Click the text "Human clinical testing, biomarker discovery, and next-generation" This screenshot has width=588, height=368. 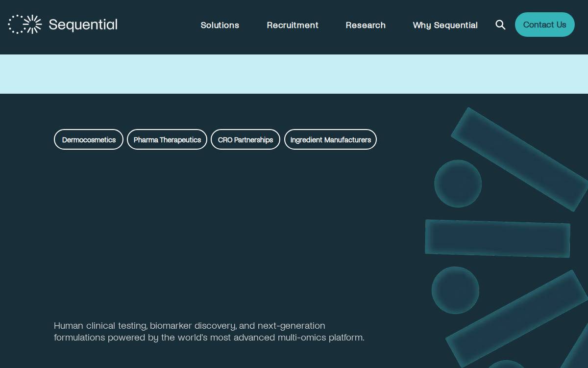(x=190, y=326)
